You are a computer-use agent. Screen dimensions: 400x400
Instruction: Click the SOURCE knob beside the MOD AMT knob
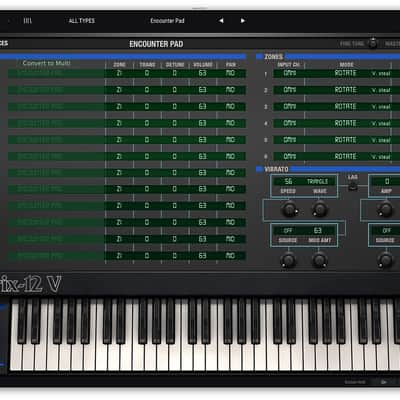point(288,260)
